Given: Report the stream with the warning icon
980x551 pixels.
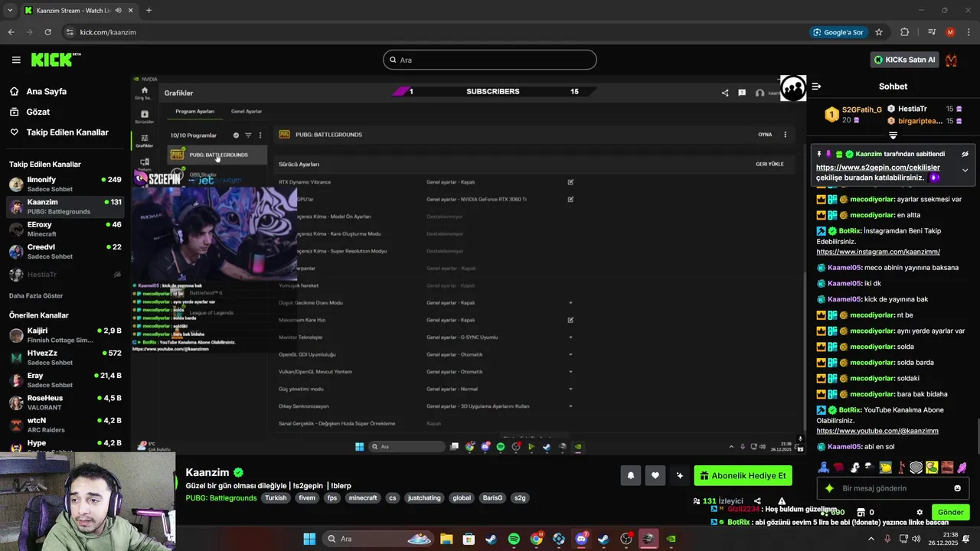Looking at the screenshot, I should (x=782, y=501).
